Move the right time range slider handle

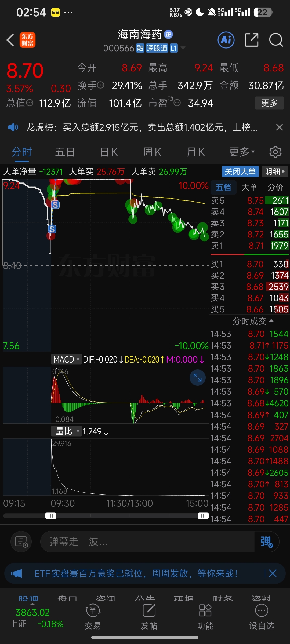203,515
